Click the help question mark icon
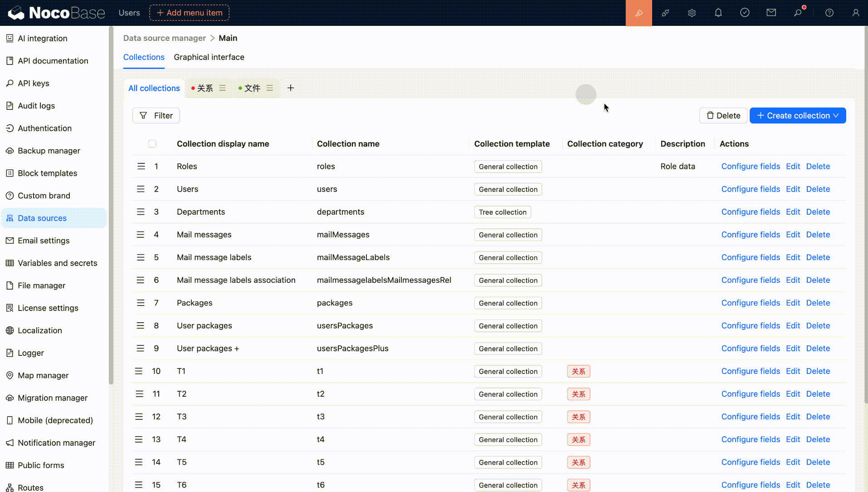Image resolution: width=868 pixels, height=492 pixels. (829, 13)
